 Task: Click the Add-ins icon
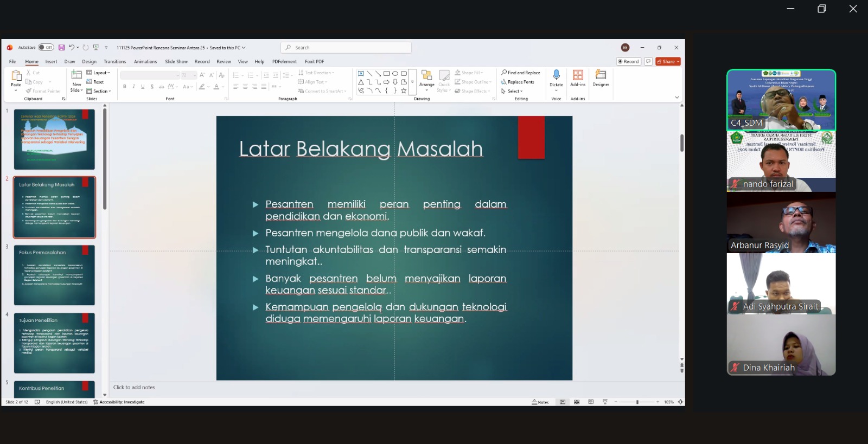coord(578,78)
